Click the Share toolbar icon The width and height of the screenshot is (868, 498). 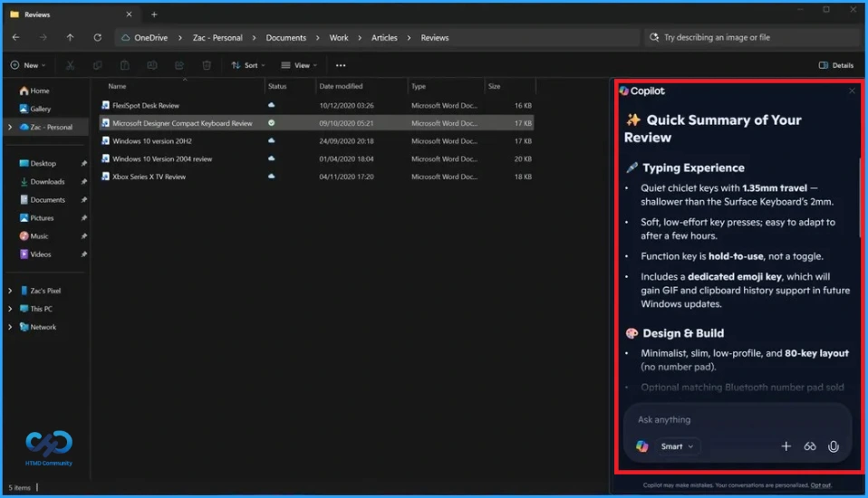point(179,65)
